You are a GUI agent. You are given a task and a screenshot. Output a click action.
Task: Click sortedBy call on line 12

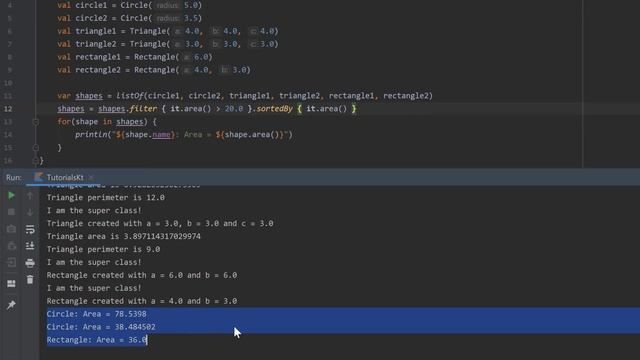click(274, 109)
